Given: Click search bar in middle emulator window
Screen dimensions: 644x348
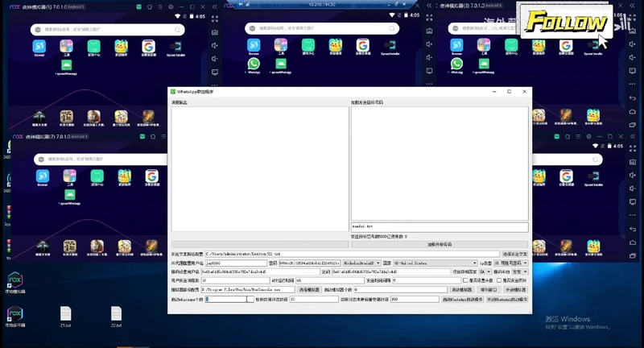Looking at the screenshot, I should [x=322, y=28].
